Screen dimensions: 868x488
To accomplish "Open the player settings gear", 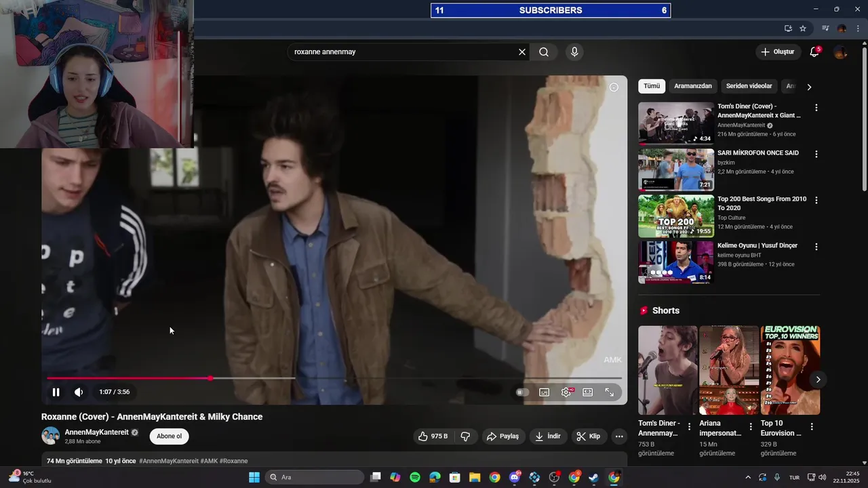I will (x=566, y=392).
